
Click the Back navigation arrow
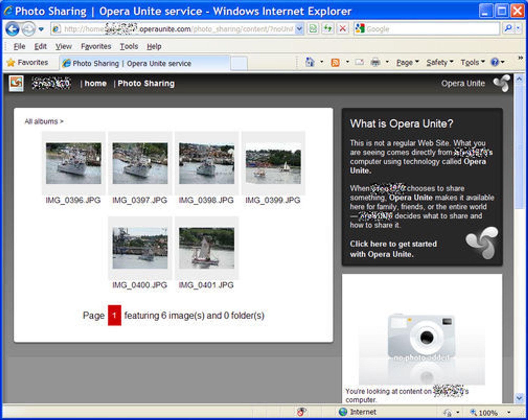tap(12, 29)
